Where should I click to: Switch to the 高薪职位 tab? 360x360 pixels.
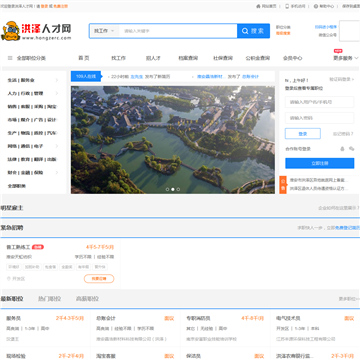tap(87, 299)
